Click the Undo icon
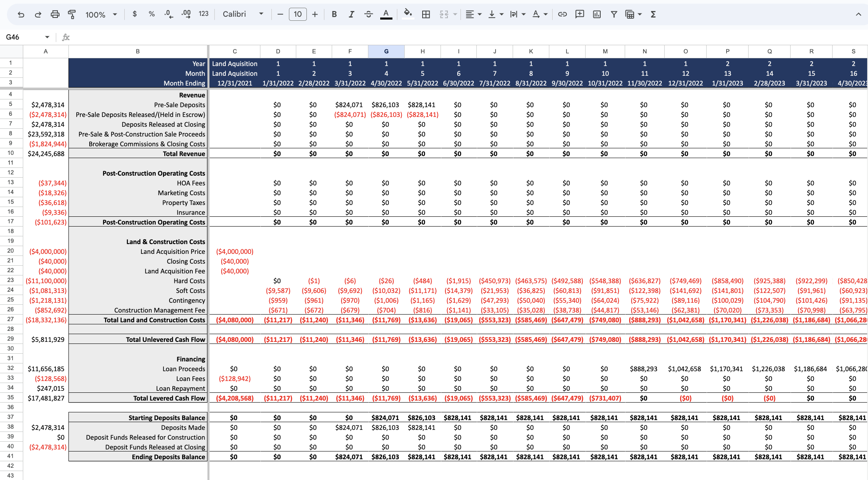868x480 pixels. coord(21,14)
